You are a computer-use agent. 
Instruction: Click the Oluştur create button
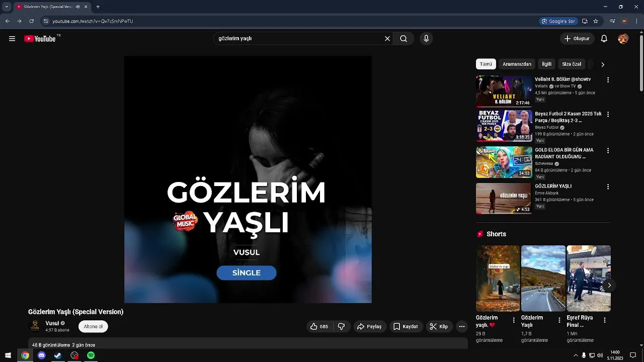[577, 39]
